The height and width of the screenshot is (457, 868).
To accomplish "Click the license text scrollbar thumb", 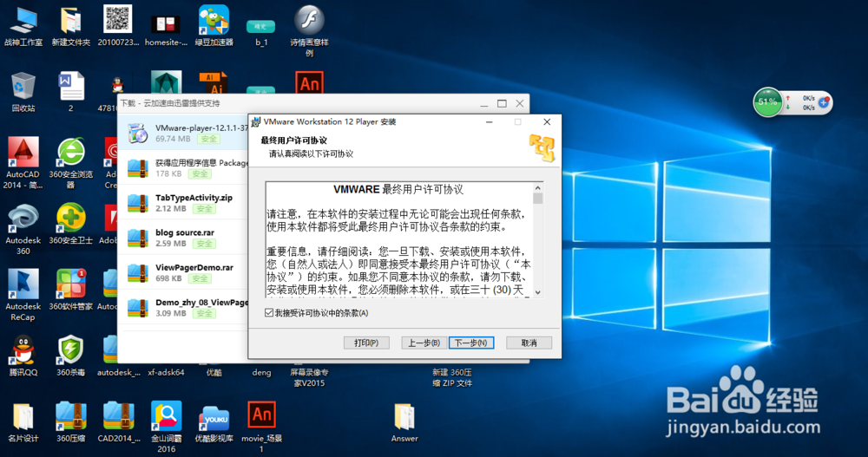I will tap(537, 198).
